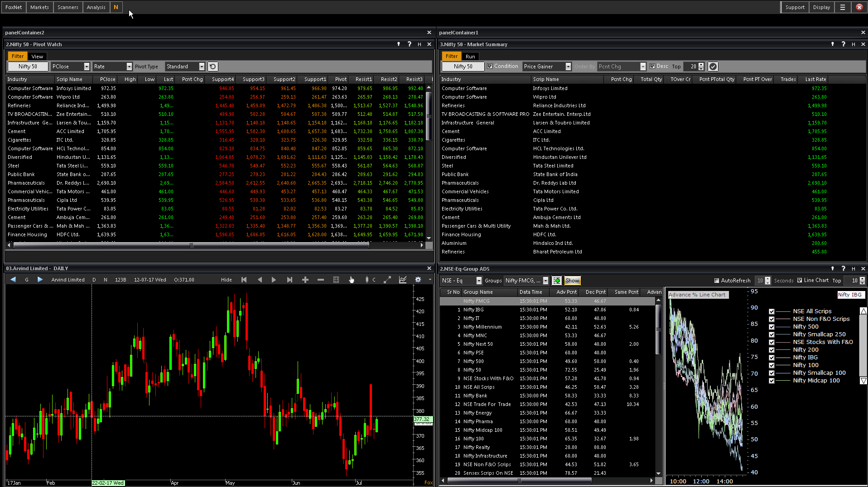Click H button on Market Summary panel
The height and width of the screenshot is (487, 868).
[x=854, y=44]
